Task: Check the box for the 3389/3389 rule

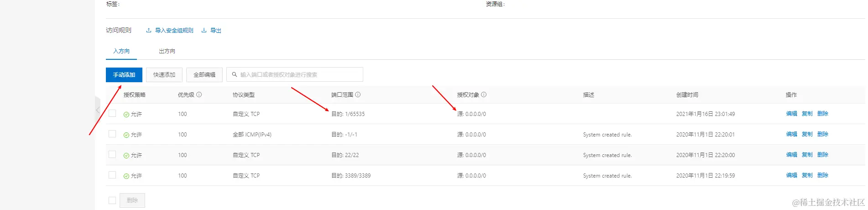Action: tap(112, 175)
